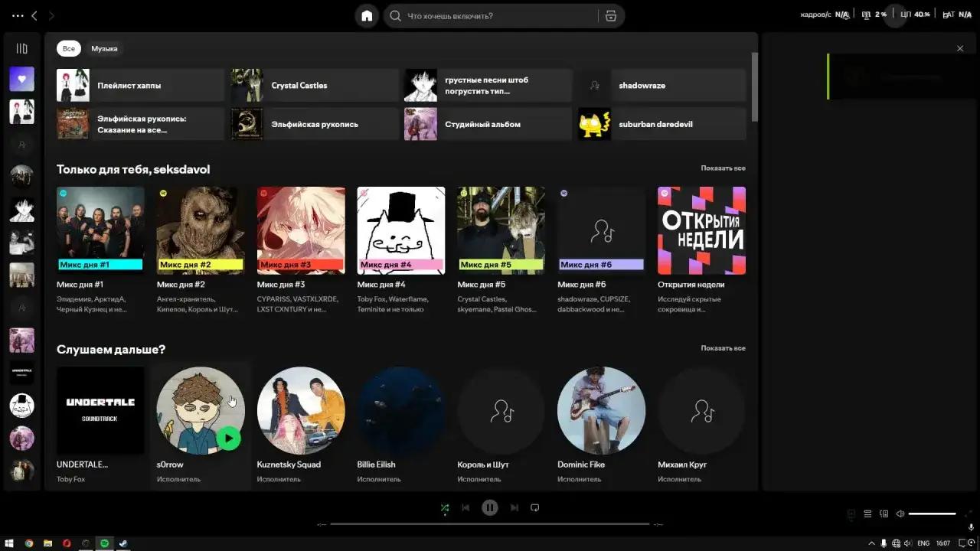Viewport: 980px width, 551px height.
Task: Open Студийный альбом shortcut
Action: click(488, 124)
